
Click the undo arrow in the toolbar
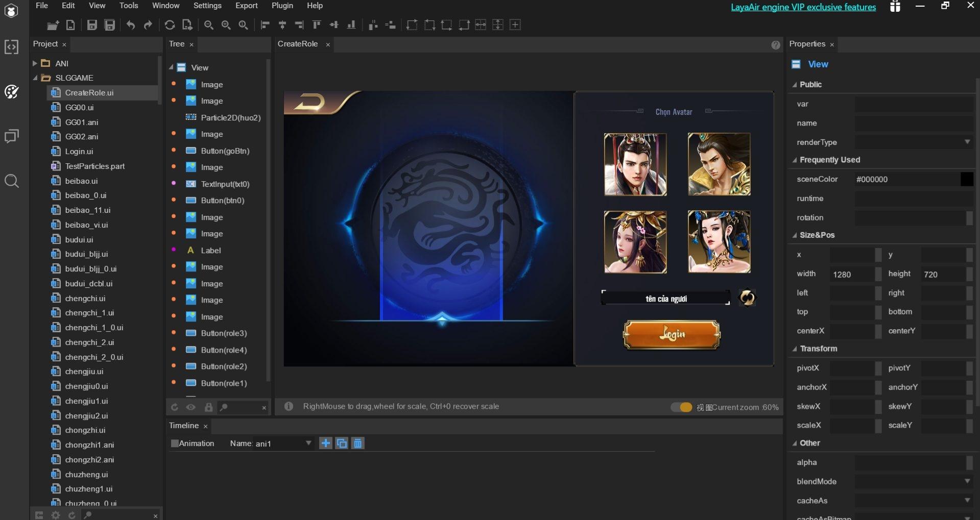131,25
